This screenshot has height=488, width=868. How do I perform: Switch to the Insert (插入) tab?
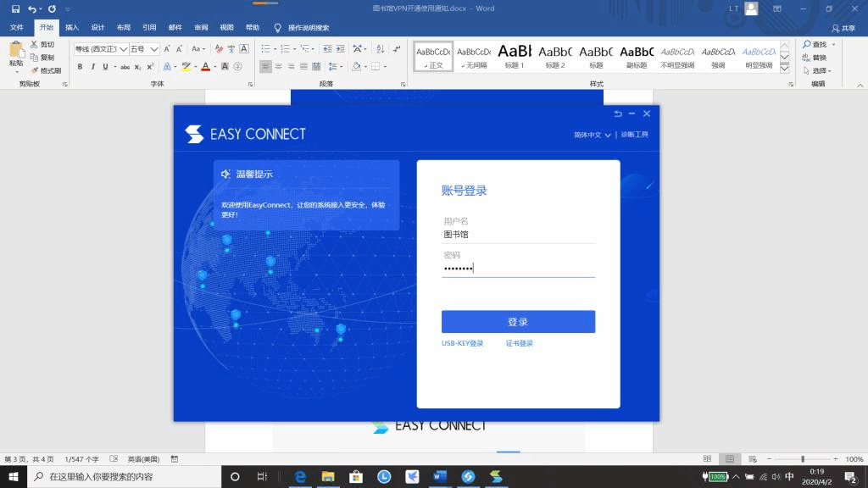pos(72,28)
